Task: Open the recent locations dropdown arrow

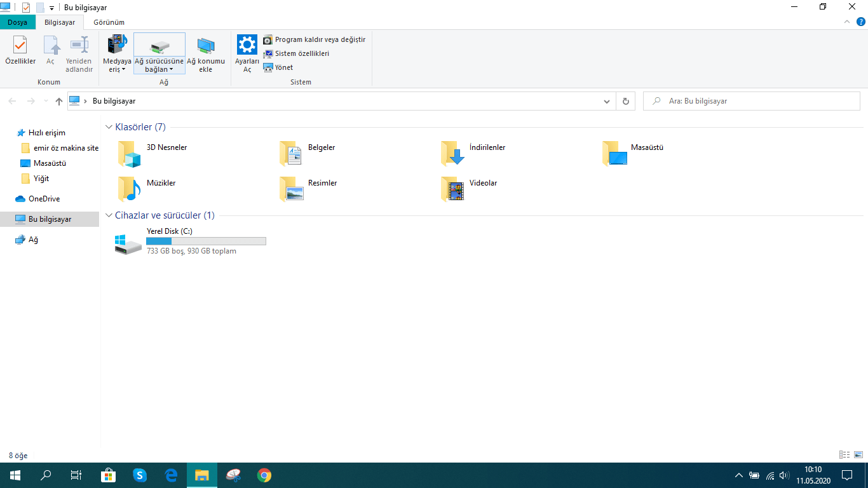Action: (46, 101)
